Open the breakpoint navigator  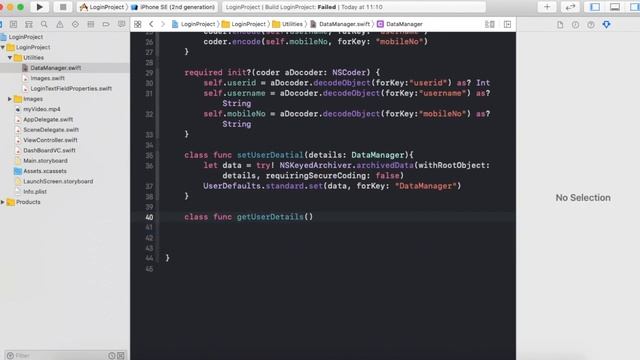[106, 24]
